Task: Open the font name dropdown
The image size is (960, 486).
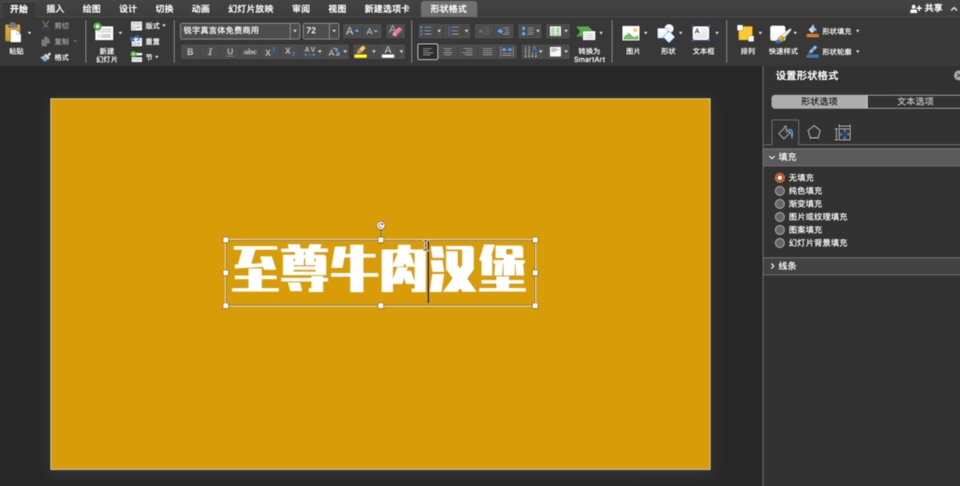Action: click(295, 31)
